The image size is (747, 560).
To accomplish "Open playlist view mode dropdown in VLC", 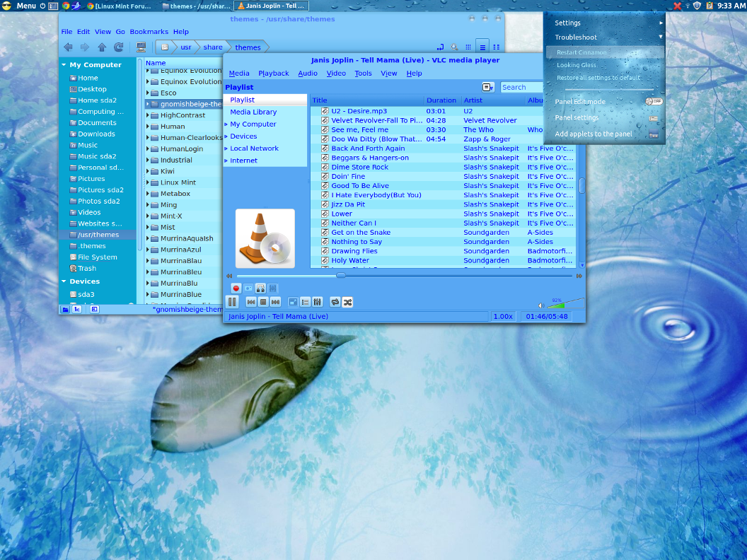I will coord(488,87).
